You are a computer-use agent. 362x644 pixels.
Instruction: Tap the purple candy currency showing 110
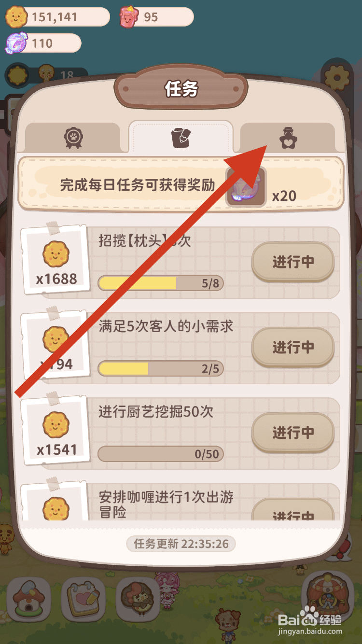coord(42,43)
